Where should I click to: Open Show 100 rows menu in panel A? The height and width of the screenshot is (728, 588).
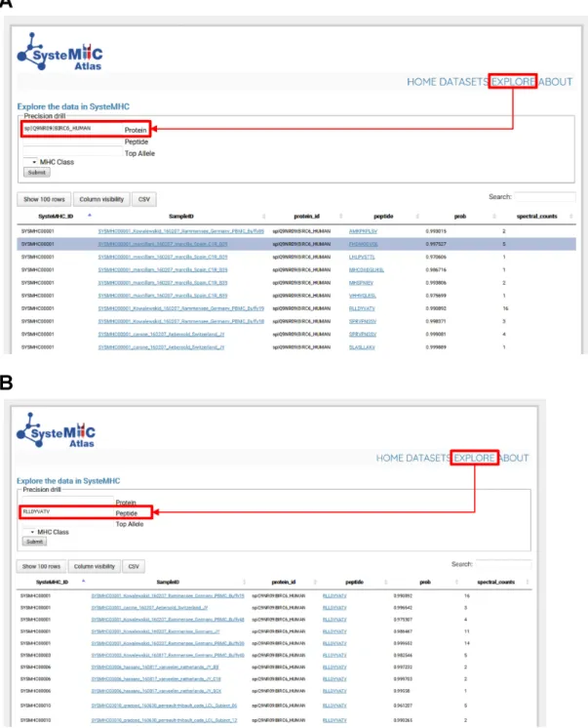[x=44, y=199]
